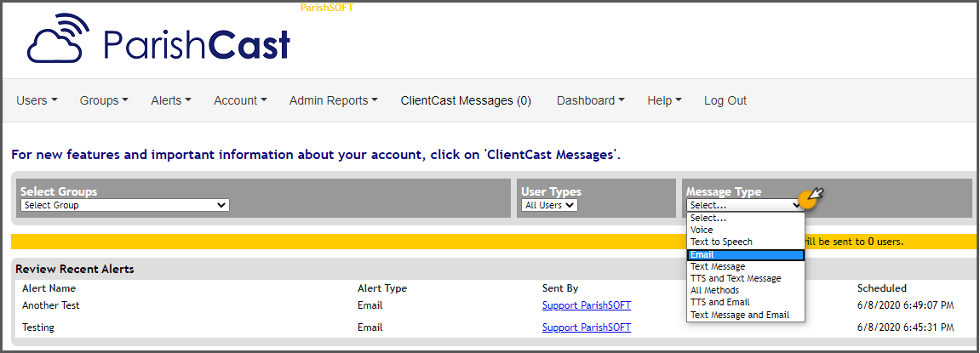The image size is (980, 353).
Task: Click the Sent By column header
Action: 560,288
